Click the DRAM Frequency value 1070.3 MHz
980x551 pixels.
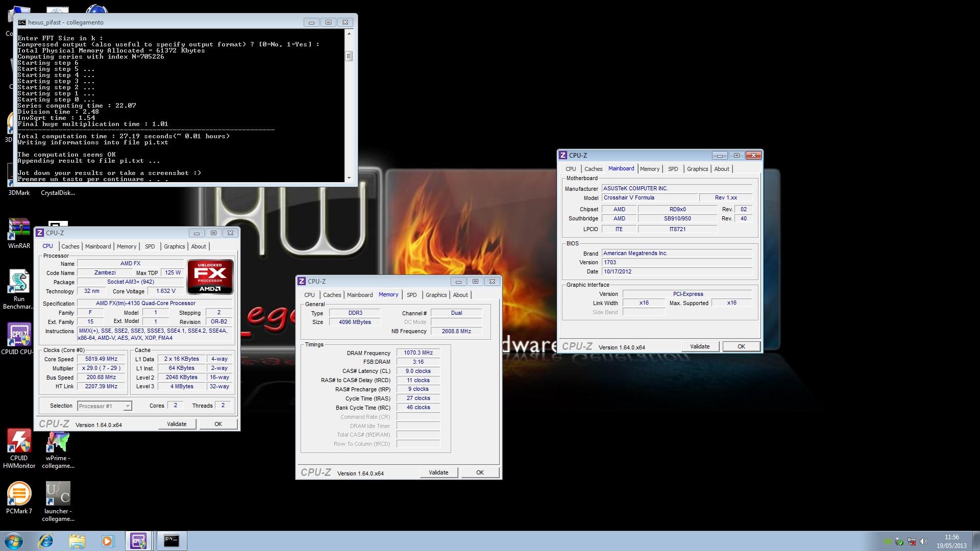[418, 353]
